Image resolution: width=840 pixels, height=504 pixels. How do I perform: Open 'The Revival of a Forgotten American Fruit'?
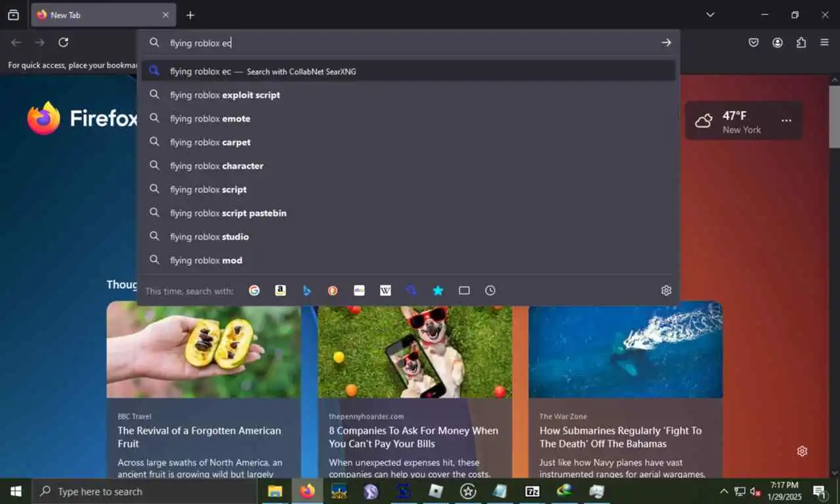click(199, 437)
